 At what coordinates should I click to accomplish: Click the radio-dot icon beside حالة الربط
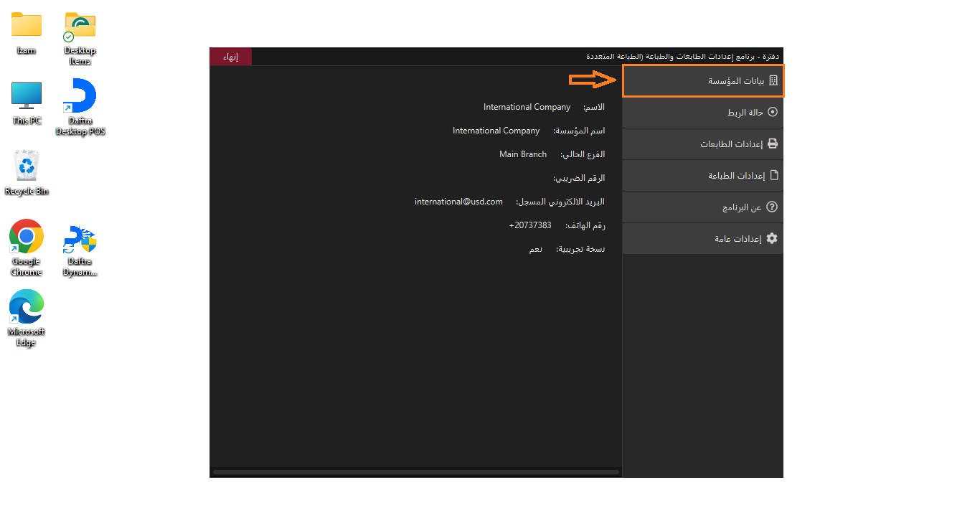773,113
